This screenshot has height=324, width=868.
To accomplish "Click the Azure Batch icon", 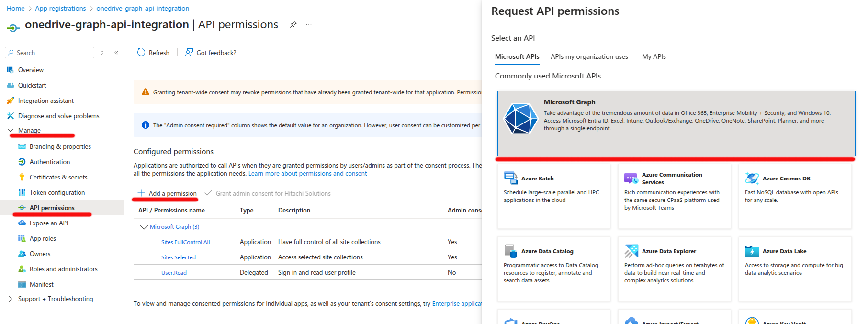I will [x=511, y=178].
